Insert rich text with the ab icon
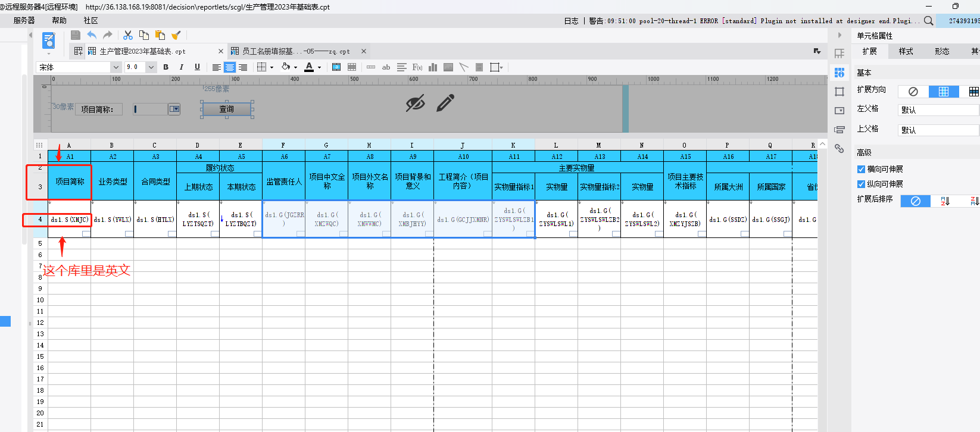980x432 pixels. click(x=386, y=67)
